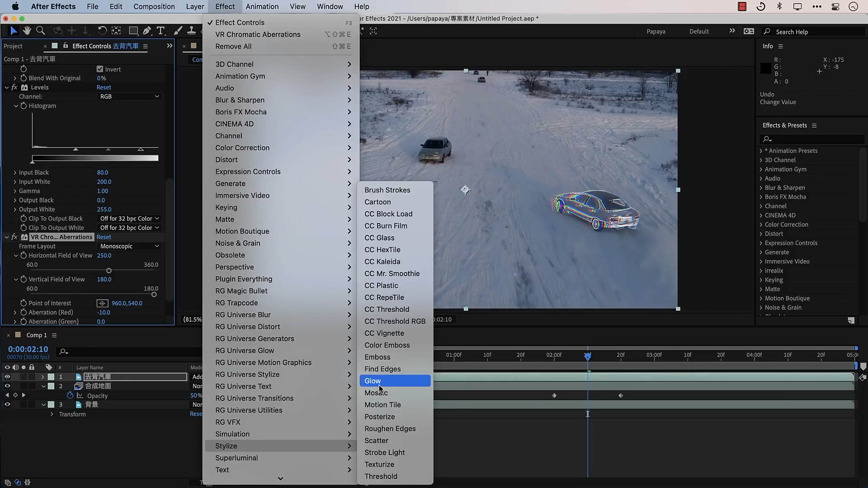Expand the Input Black property
Screen dimensions: 868x488
tap(15, 173)
